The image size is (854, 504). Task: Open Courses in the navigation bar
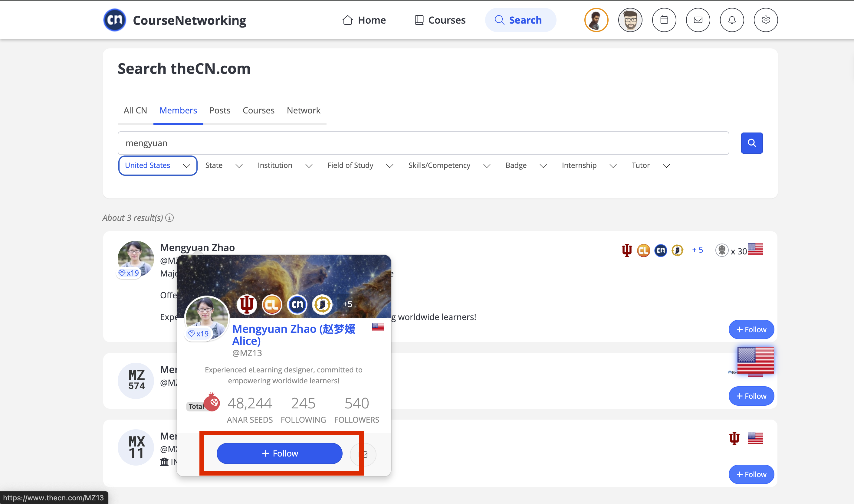coord(440,20)
